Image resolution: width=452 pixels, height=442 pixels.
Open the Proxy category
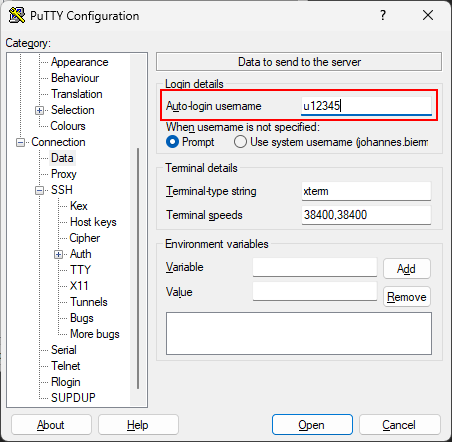(64, 174)
